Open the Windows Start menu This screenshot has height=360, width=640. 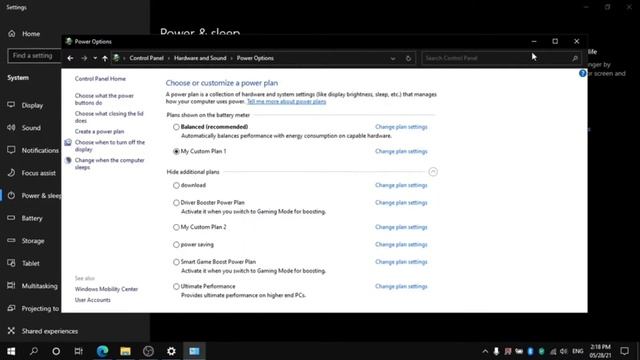[11, 351]
